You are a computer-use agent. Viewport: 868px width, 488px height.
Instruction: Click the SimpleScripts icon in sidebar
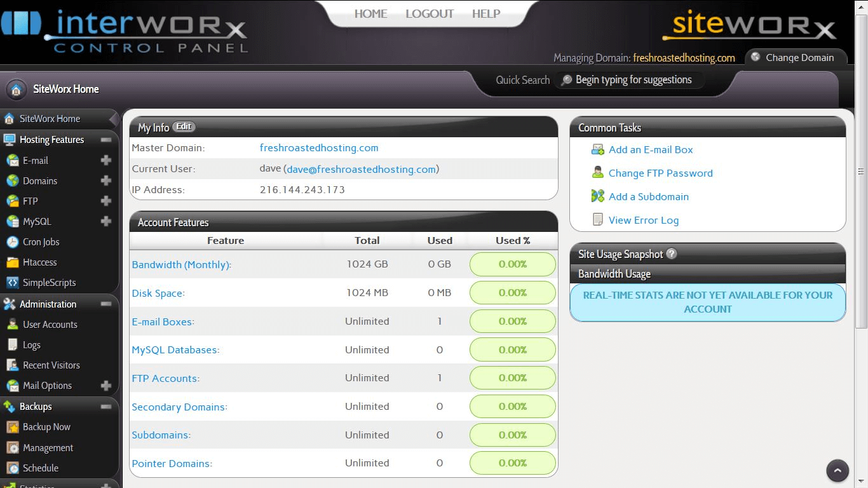click(12, 283)
